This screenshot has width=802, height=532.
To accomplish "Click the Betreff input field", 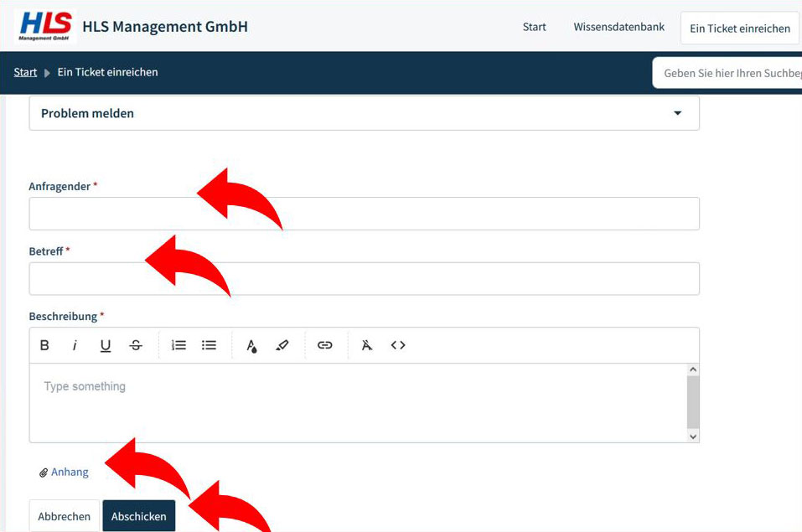I will 364,279.
